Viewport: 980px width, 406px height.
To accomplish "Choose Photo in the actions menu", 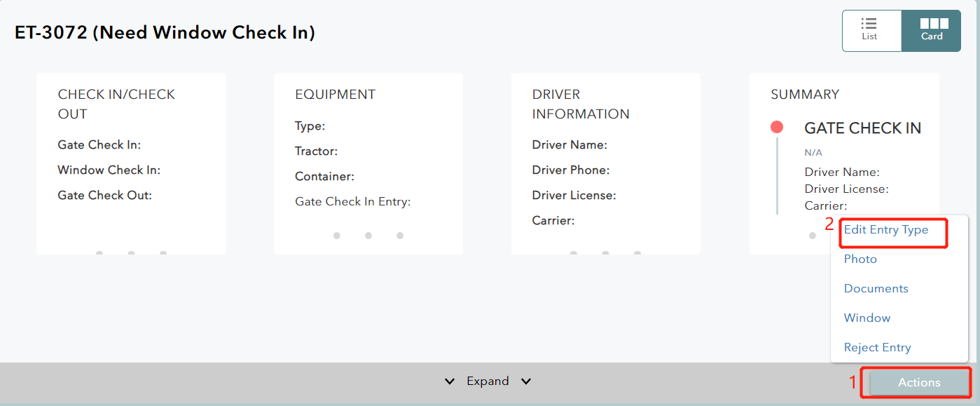I will coord(860,259).
